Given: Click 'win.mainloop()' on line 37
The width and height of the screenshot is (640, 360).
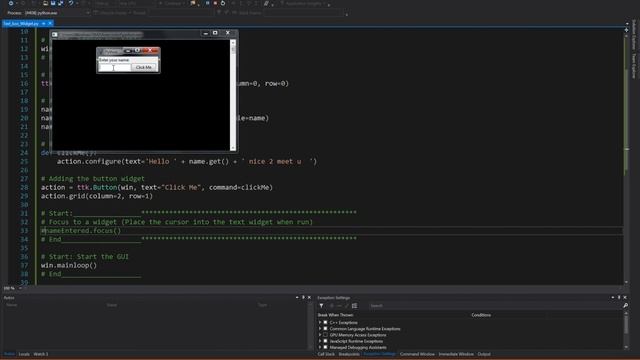Looking at the screenshot, I should click(x=69, y=265).
